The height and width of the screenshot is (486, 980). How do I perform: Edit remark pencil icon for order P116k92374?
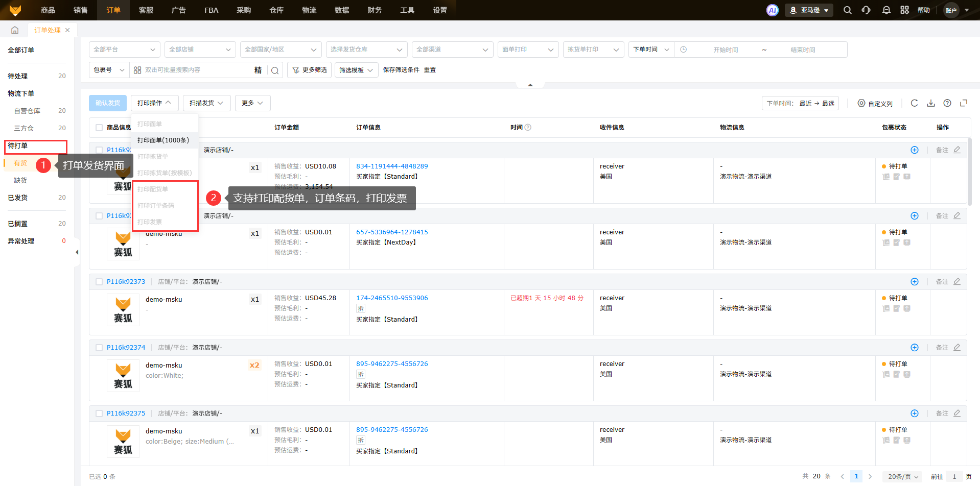(956, 347)
